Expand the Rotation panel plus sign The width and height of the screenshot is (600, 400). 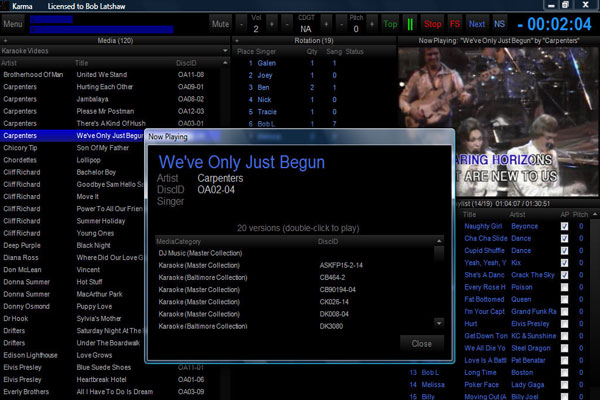pos(236,41)
